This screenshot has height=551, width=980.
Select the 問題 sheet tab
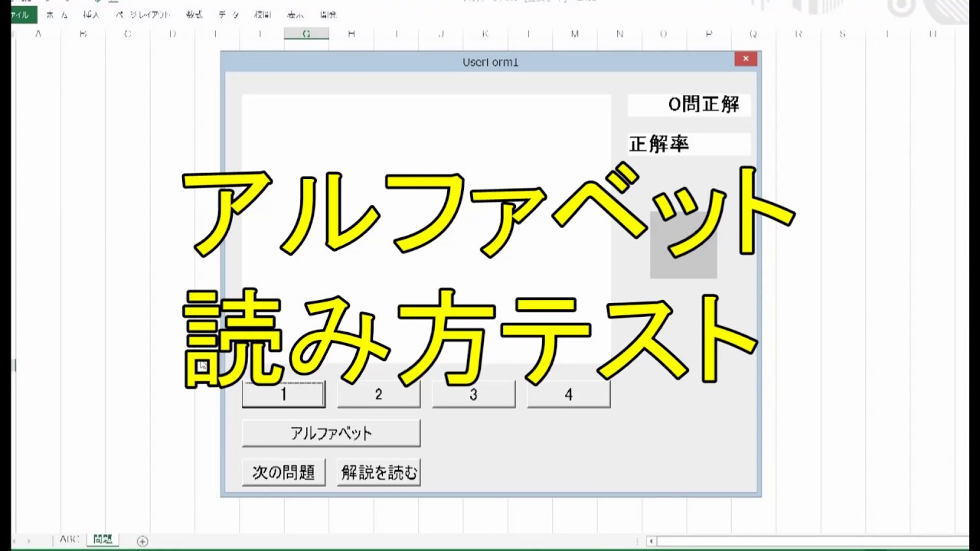(x=103, y=540)
